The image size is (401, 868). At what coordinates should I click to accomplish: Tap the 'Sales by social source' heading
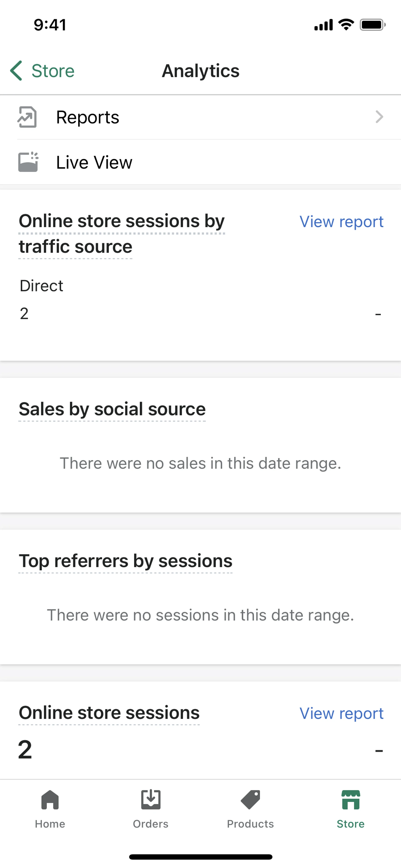(x=112, y=409)
